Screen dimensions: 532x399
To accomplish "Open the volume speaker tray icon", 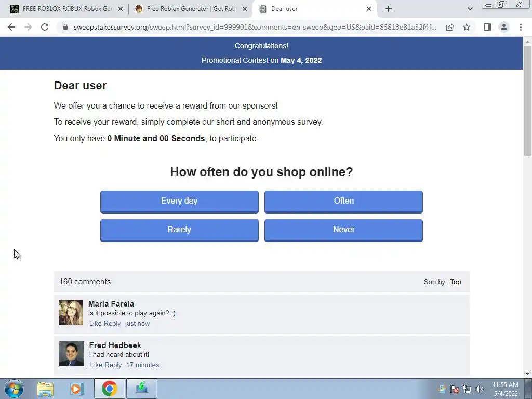I will [479, 389].
